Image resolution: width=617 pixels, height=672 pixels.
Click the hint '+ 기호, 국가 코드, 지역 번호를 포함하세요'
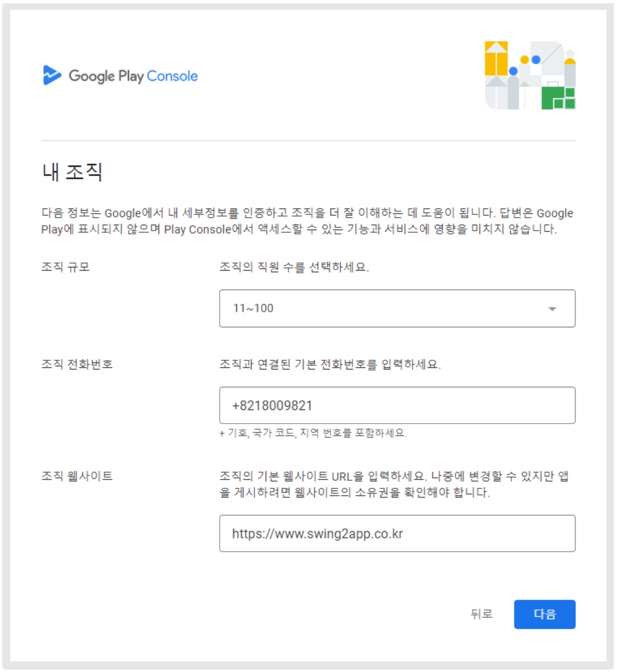(313, 433)
